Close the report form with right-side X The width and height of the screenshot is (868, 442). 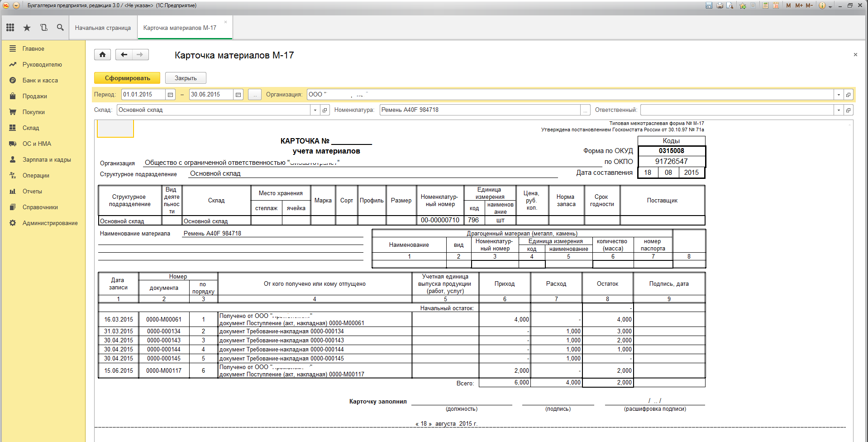click(855, 55)
